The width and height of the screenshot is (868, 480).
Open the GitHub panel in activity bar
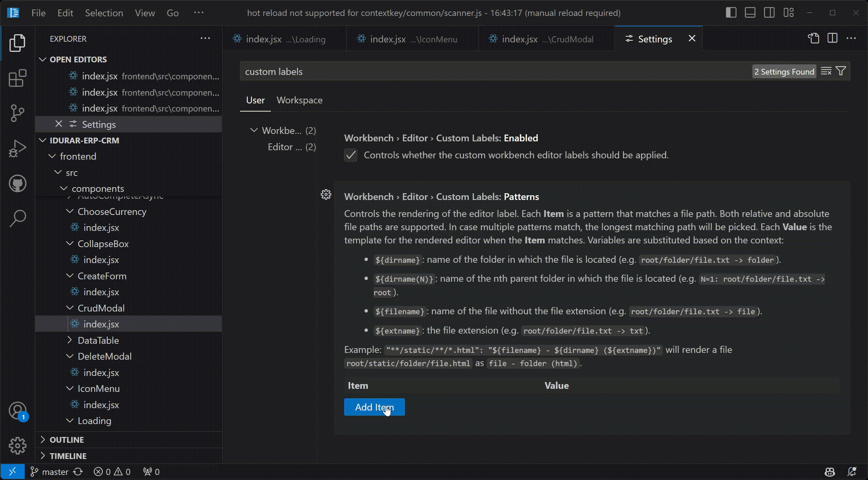17,184
